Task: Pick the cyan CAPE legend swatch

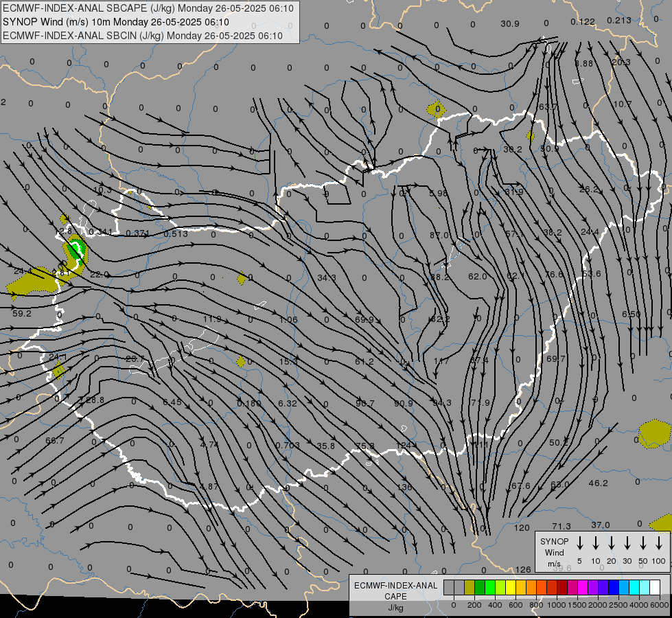Action: 634,588
